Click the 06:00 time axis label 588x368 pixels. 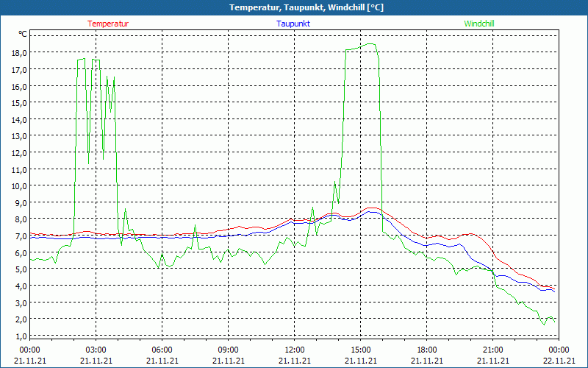[x=162, y=350]
